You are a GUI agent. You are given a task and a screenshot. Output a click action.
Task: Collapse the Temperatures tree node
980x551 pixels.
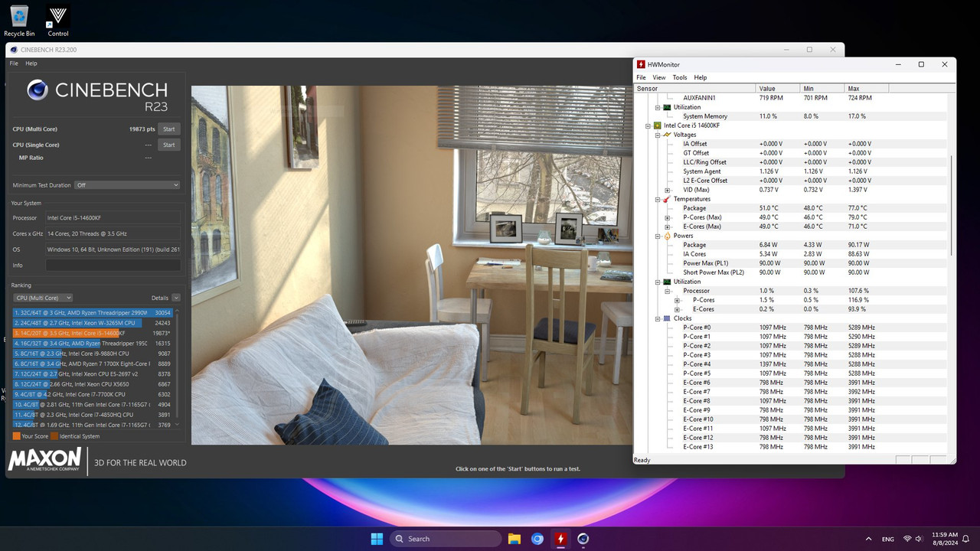point(658,199)
